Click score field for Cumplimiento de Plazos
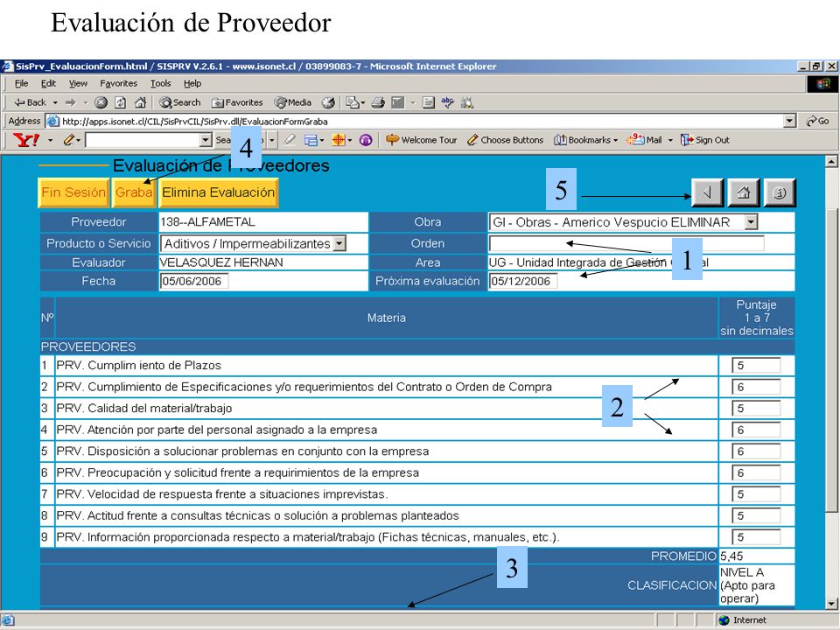The height and width of the screenshot is (630, 840). [756, 366]
